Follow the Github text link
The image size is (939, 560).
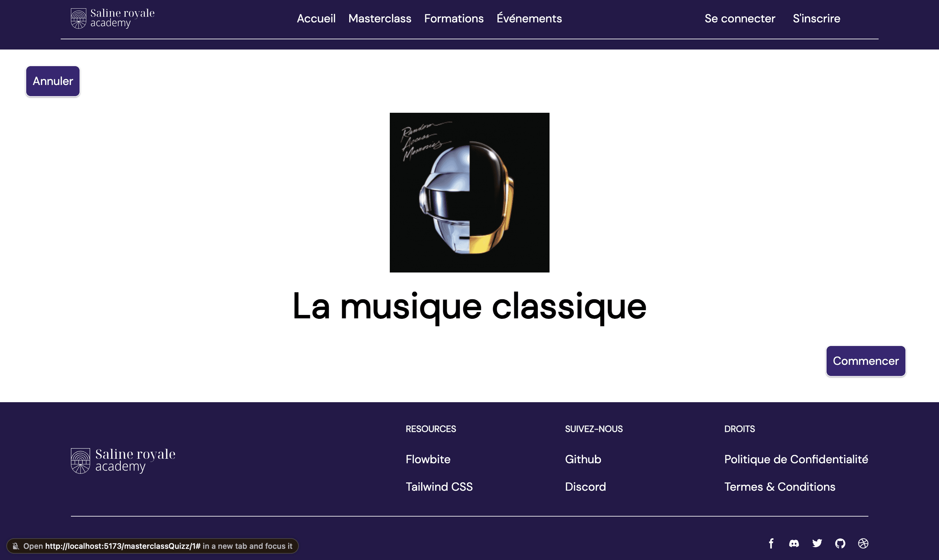click(583, 459)
